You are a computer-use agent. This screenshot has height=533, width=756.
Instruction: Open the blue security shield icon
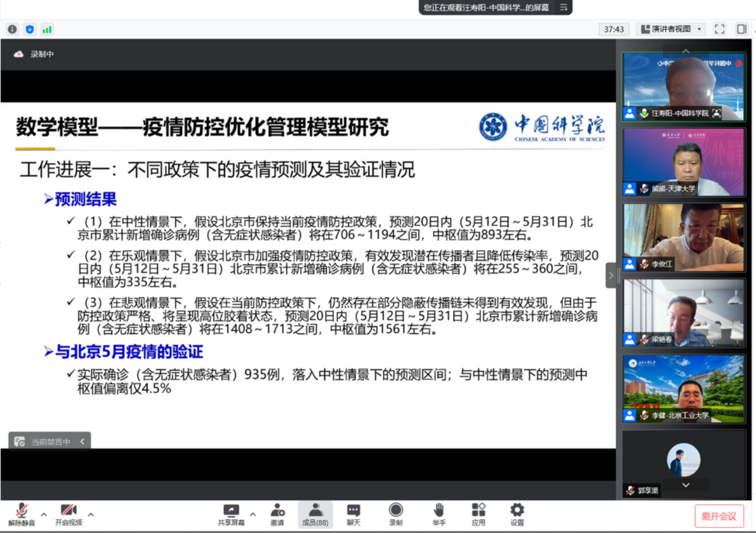(29, 29)
